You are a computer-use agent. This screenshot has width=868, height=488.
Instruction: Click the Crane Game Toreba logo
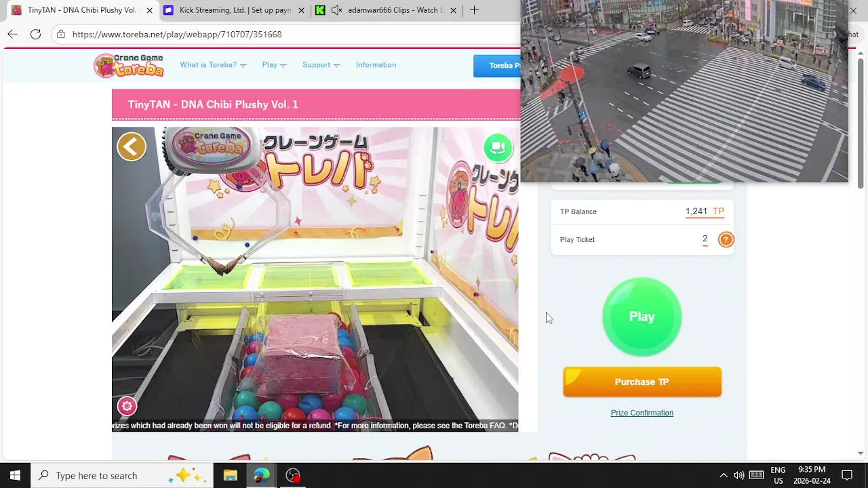tap(129, 66)
